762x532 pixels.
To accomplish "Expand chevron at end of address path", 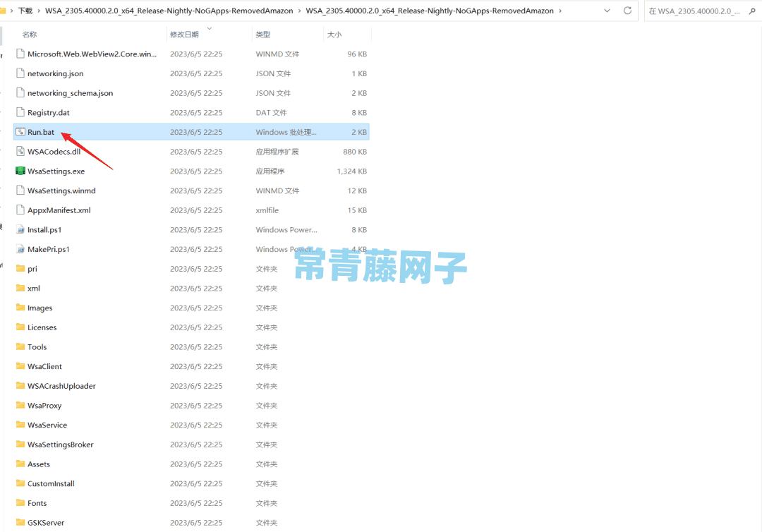I will click(560, 11).
